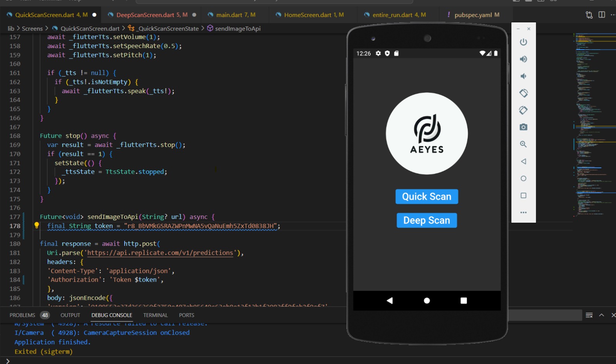Screen dimensions: 616x364
Task: Split the editor to the right
Action: coord(602,15)
